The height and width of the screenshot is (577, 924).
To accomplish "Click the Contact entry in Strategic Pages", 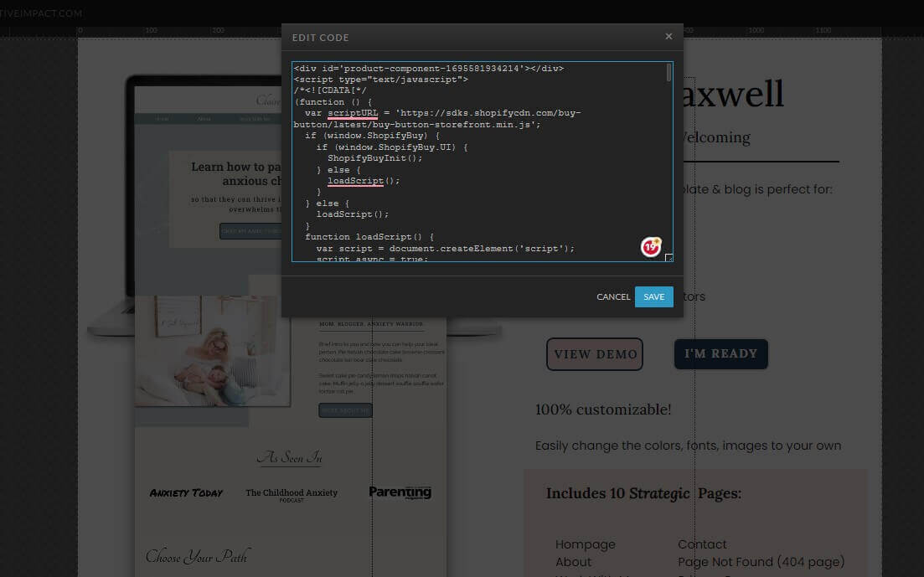I will click(x=702, y=544).
